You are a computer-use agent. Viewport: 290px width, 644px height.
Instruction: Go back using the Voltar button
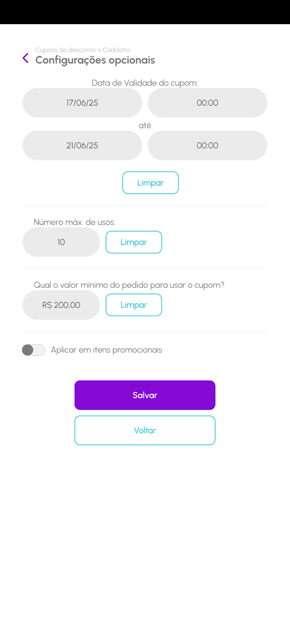145,430
